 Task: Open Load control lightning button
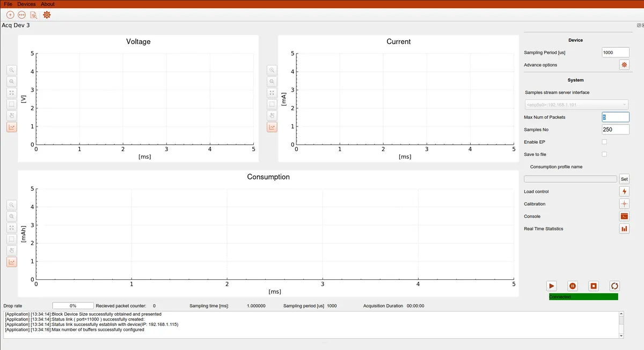pyautogui.click(x=624, y=191)
